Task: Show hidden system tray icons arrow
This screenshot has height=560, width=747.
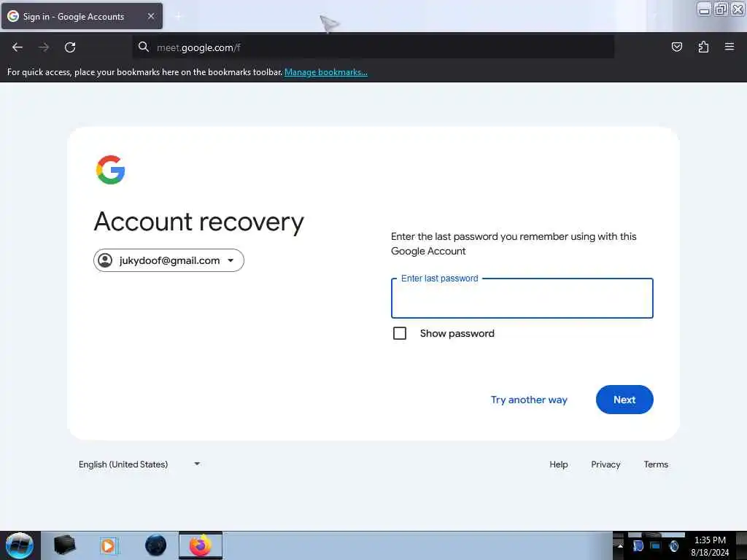Action: (x=620, y=545)
